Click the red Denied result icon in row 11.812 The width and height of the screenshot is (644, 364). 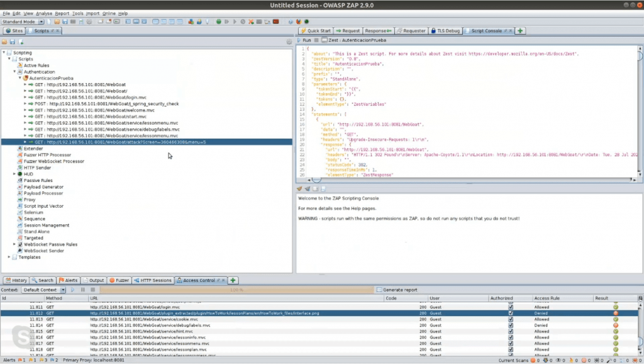click(616, 314)
